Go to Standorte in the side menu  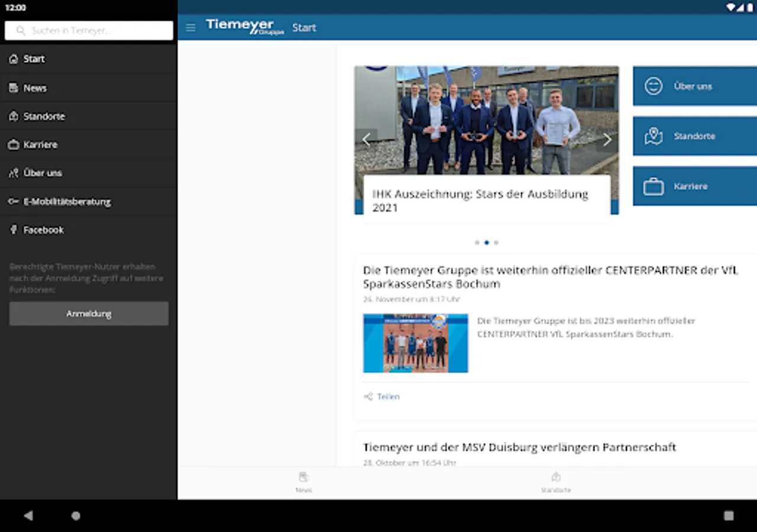[x=89, y=116]
